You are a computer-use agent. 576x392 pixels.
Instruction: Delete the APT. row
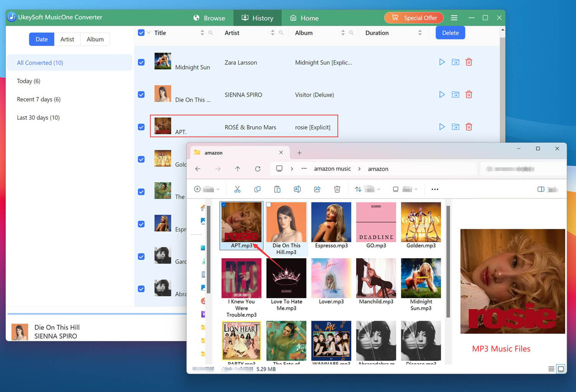point(469,127)
